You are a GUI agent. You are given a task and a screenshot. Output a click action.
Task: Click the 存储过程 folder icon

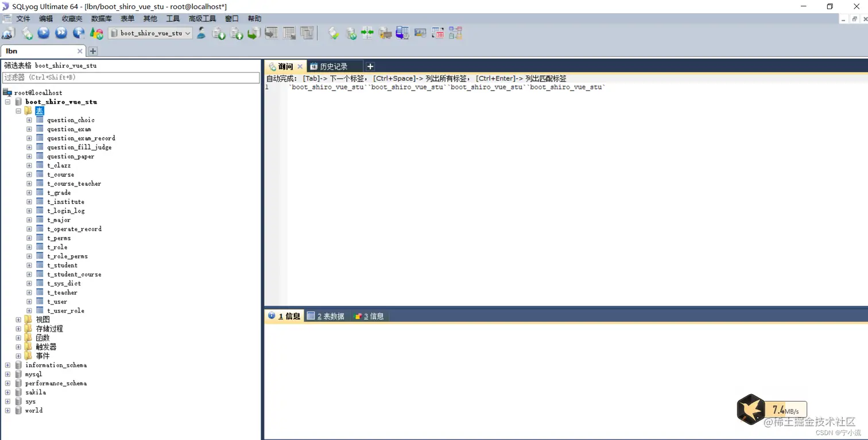click(x=28, y=329)
